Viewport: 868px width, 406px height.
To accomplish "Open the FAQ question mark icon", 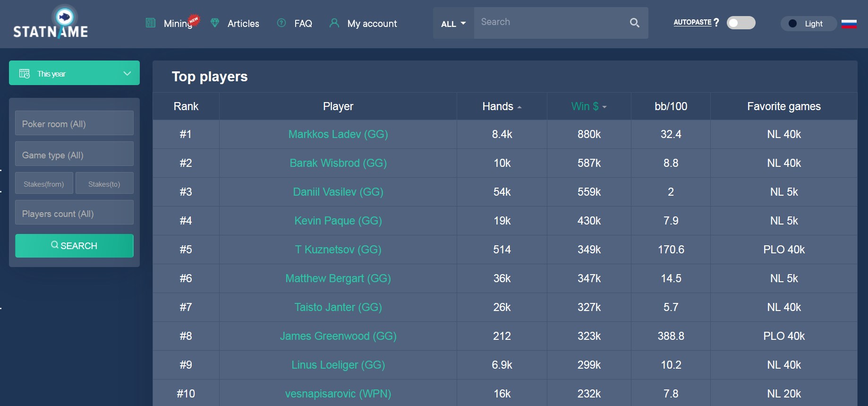I will [x=281, y=22].
